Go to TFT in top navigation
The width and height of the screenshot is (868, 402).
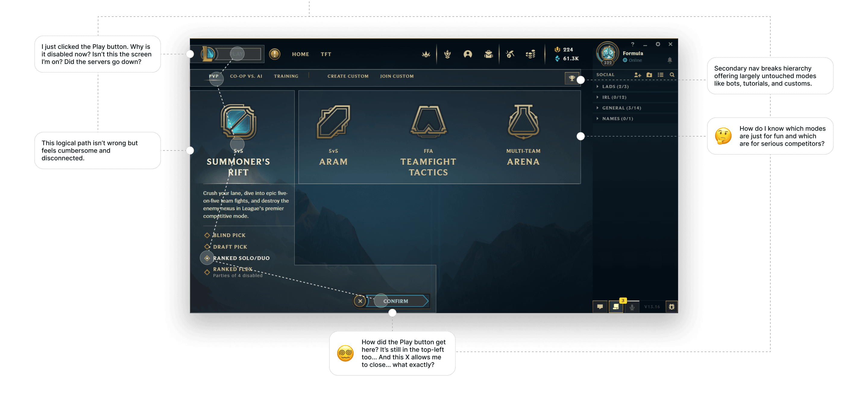click(x=326, y=54)
